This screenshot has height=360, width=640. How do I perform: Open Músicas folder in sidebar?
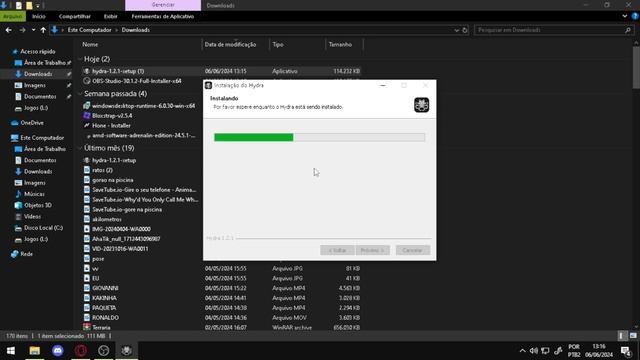tap(34, 194)
